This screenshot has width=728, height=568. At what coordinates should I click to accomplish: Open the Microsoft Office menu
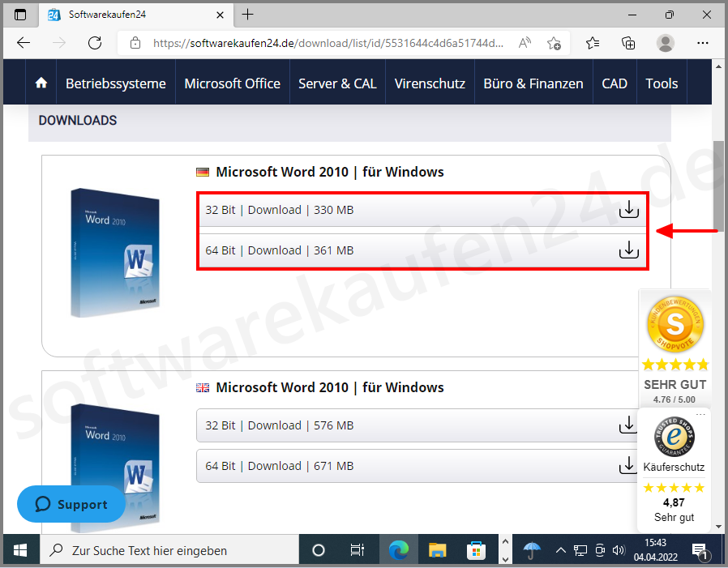tap(232, 83)
